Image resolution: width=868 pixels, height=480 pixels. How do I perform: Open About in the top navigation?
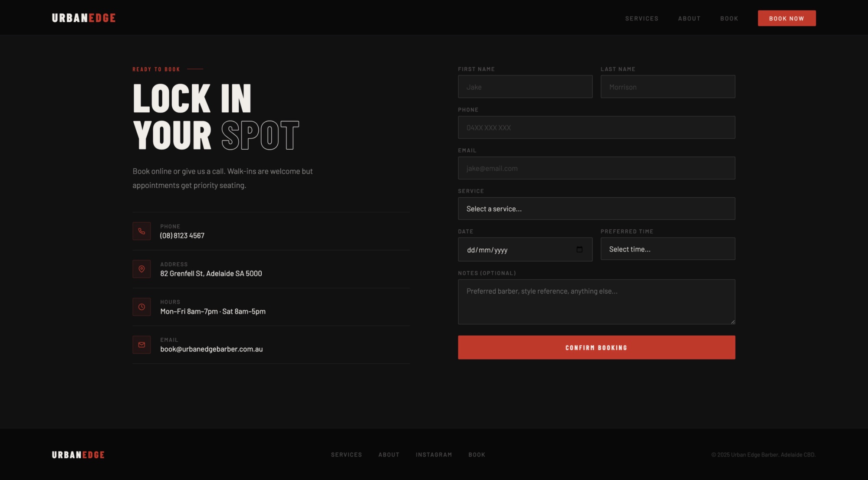689,19
